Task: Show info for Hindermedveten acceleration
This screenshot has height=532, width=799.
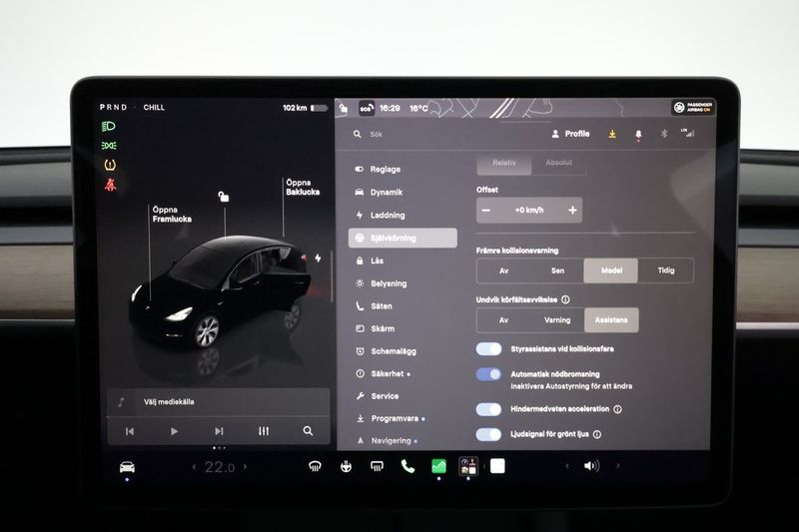Action: click(x=617, y=409)
